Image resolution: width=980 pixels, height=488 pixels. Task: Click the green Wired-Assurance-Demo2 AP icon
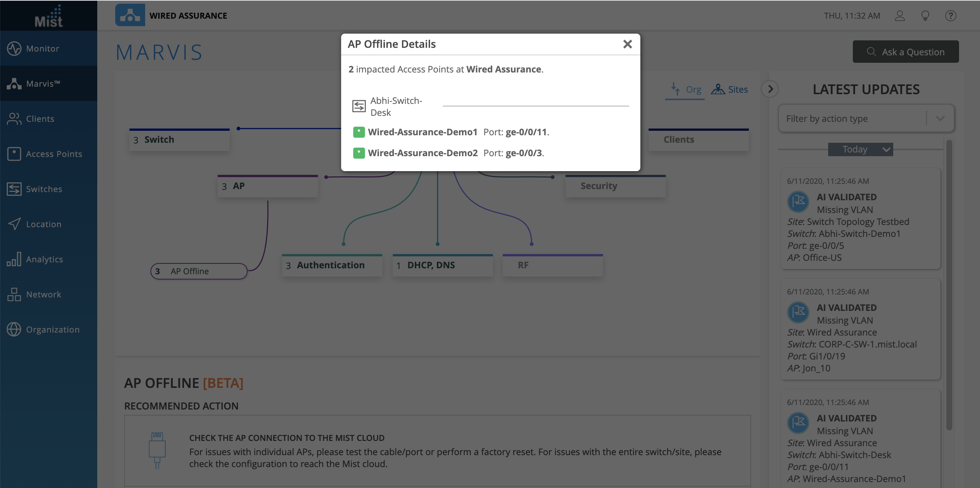point(359,153)
